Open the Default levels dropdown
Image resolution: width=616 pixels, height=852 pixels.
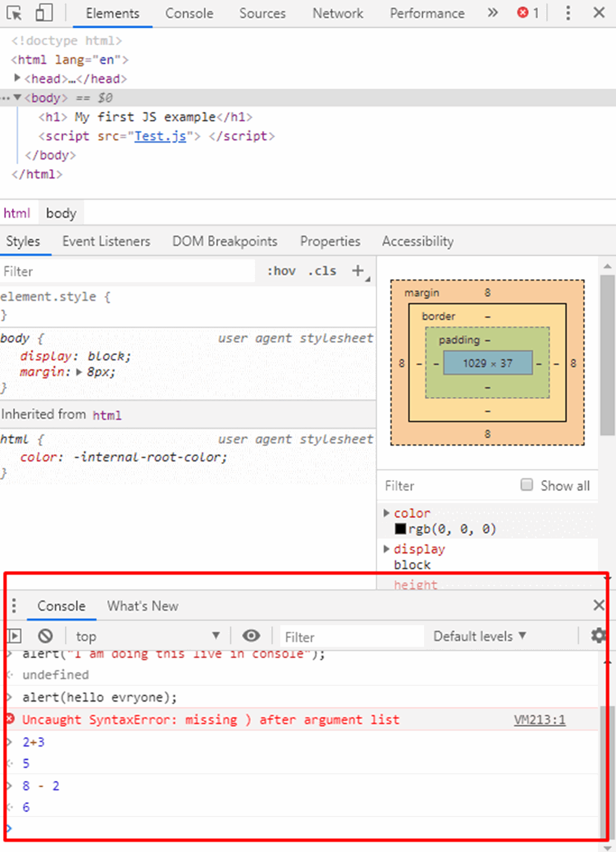pos(479,635)
